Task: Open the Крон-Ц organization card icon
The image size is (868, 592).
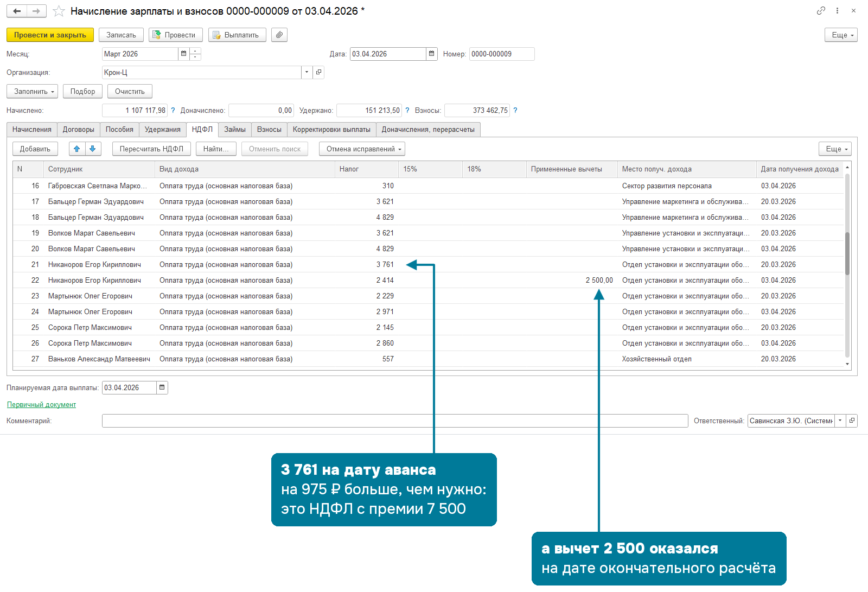Action: click(x=318, y=72)
